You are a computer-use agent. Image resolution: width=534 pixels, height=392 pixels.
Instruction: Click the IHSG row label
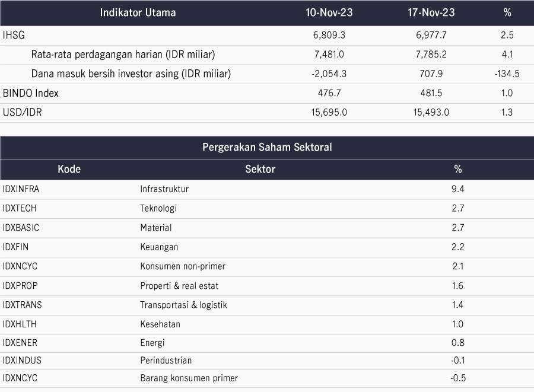point(14,35)
